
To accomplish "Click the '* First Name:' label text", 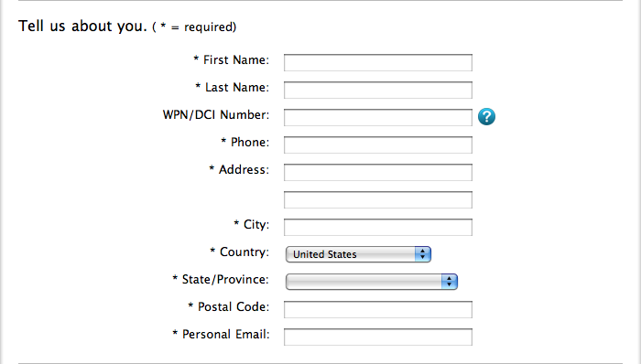I will [x=232, y=60].
